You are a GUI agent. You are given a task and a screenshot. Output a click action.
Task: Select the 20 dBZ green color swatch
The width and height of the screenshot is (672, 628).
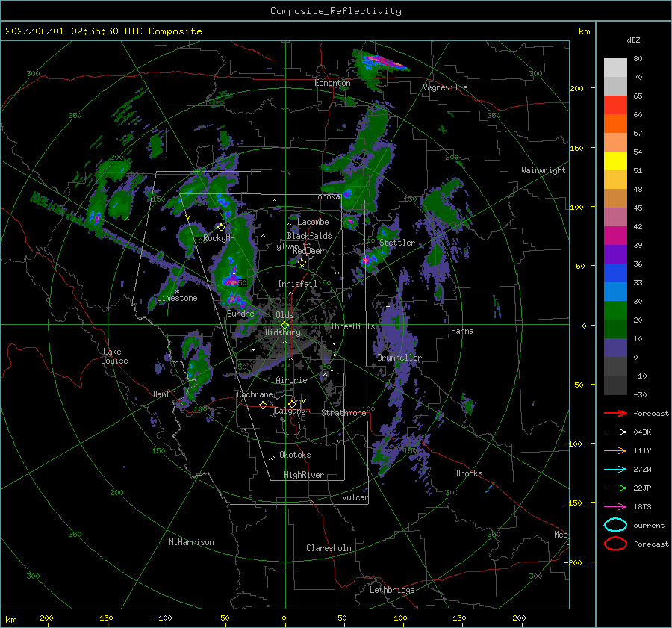(x=615, y=311)
